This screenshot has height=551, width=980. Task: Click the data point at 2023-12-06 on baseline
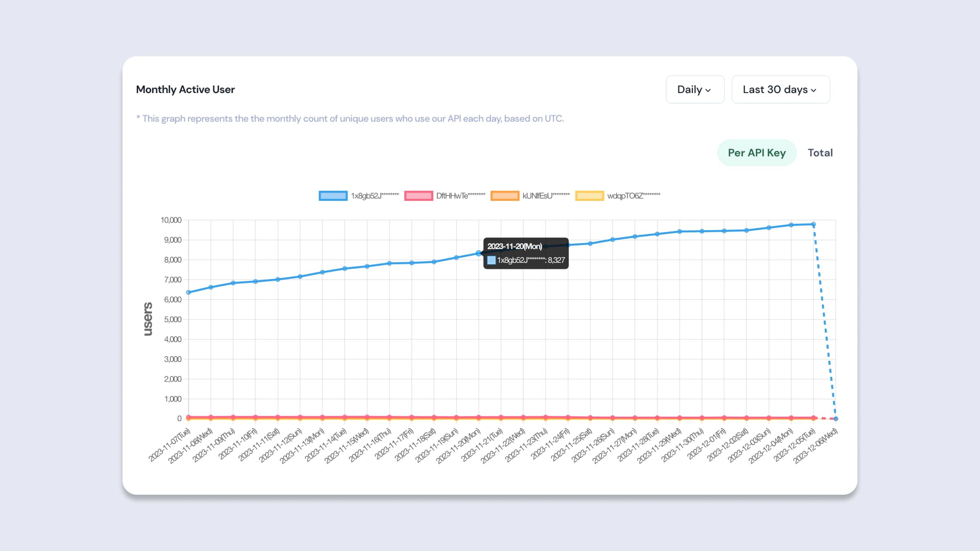[x=835, y=419]
